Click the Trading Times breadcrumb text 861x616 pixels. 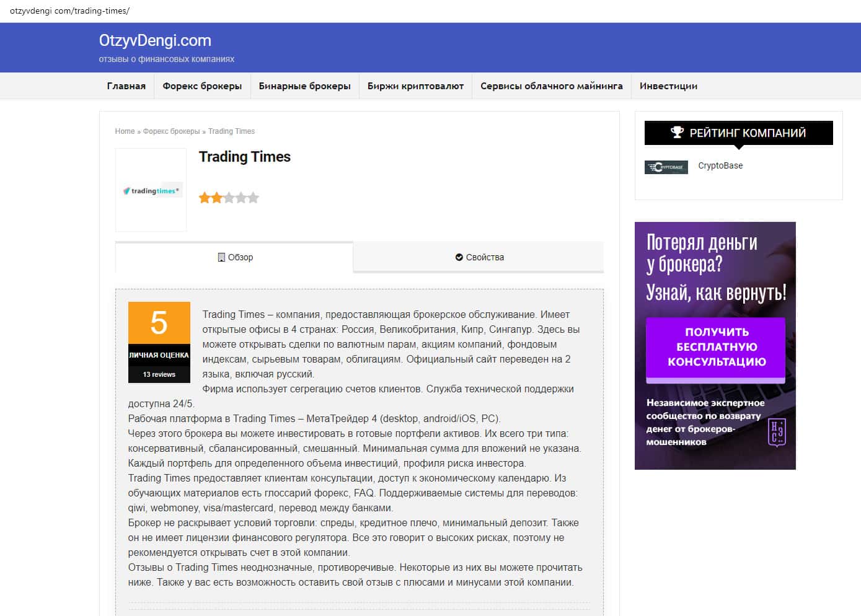[232, 131]
